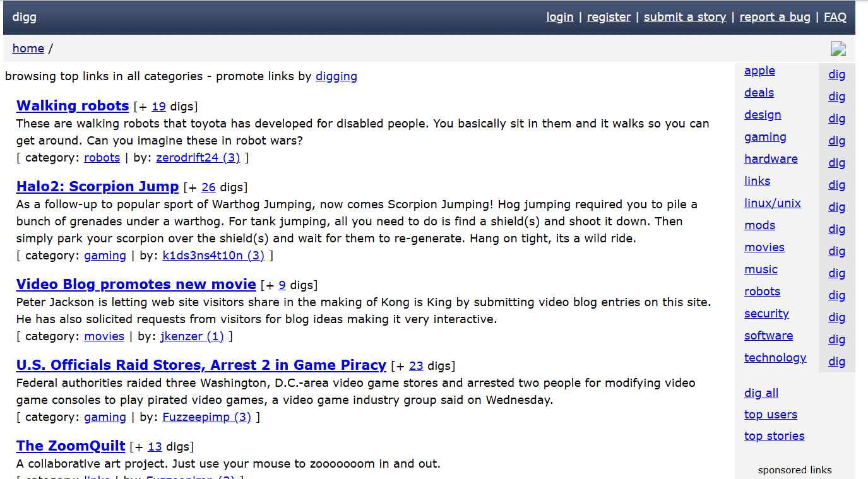Follow the digging link in the intro text
Viewport: 868px width, 479px height.
[336, 76]
